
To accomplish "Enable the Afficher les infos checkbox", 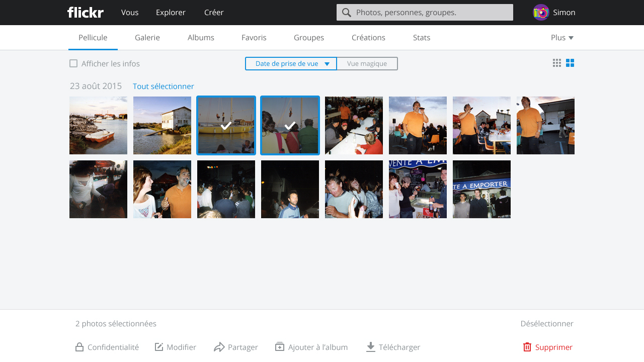I will (73, 63).
